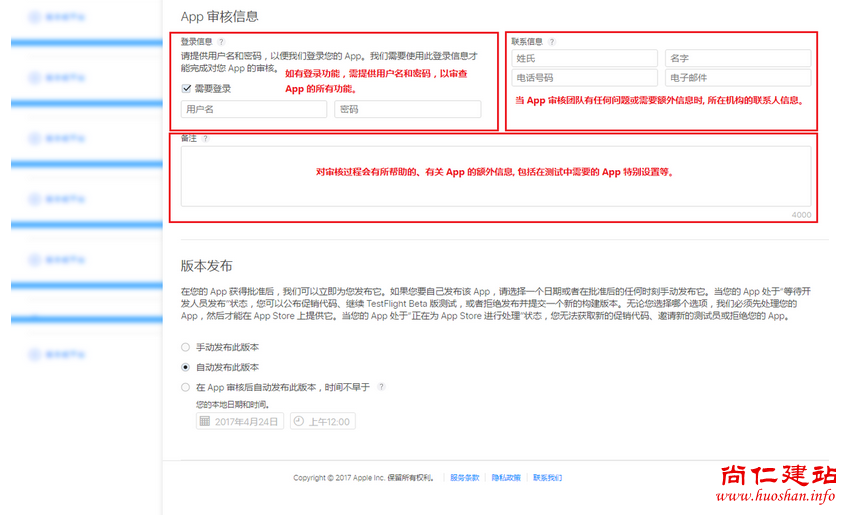Focus the 密码 password field

pyautogui.click(x=407, y=109)
